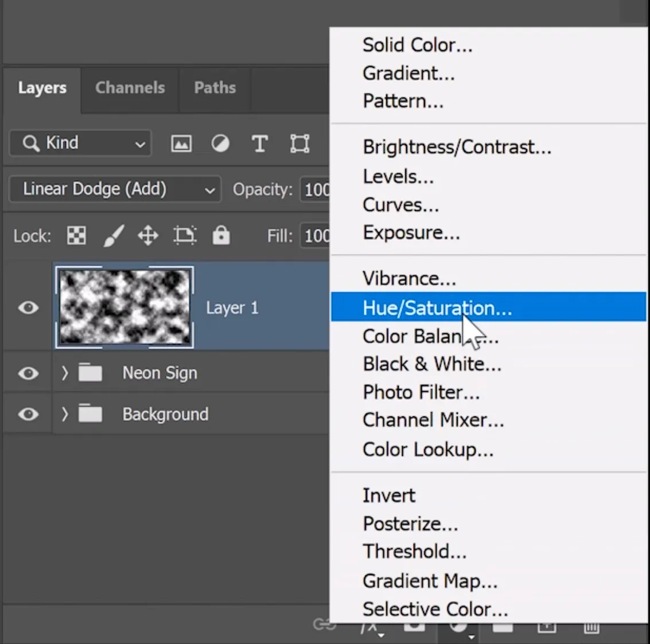Expand the Neon Sign group folder
650x644 pixels.
[x=65, y=373]
